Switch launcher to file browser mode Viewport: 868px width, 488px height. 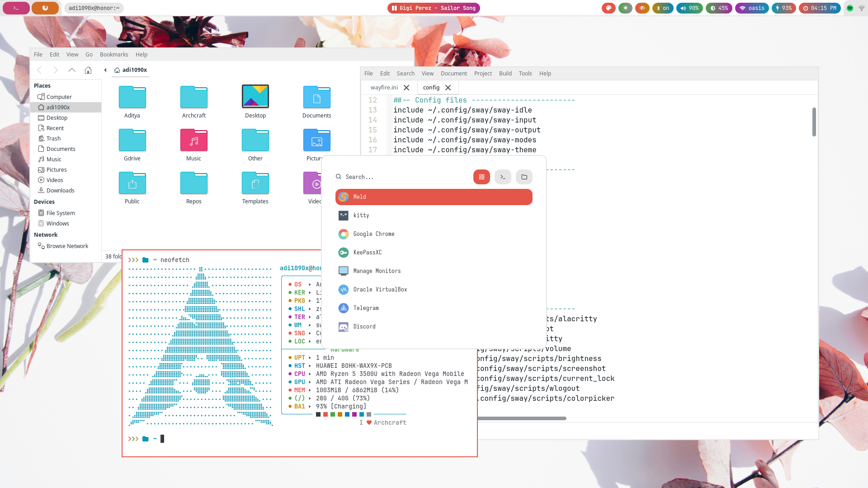point(524,177)
